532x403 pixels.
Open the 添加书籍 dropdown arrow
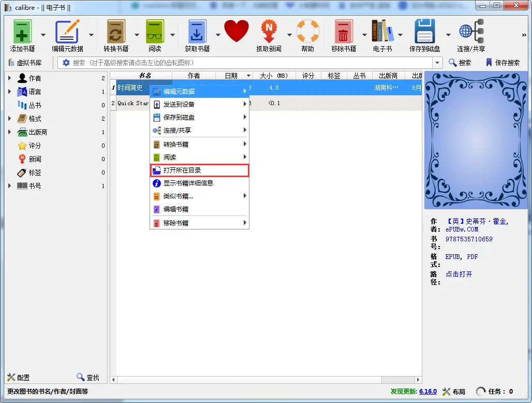click(x=43, y=35)
